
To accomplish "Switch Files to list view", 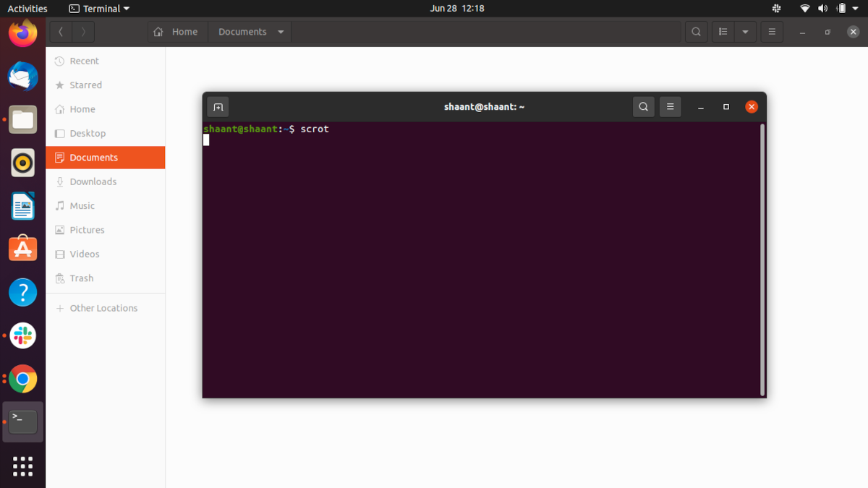I will tap(722, 31).
